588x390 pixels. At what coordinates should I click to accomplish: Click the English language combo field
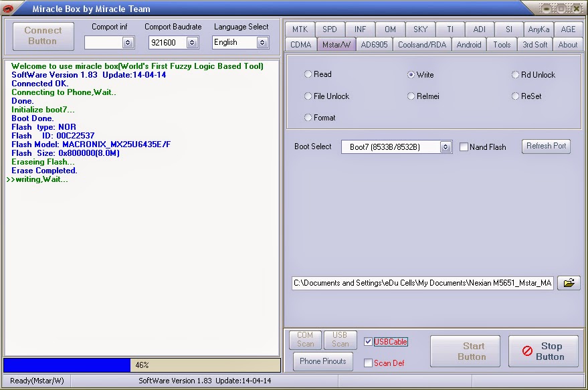coord(240,42)
